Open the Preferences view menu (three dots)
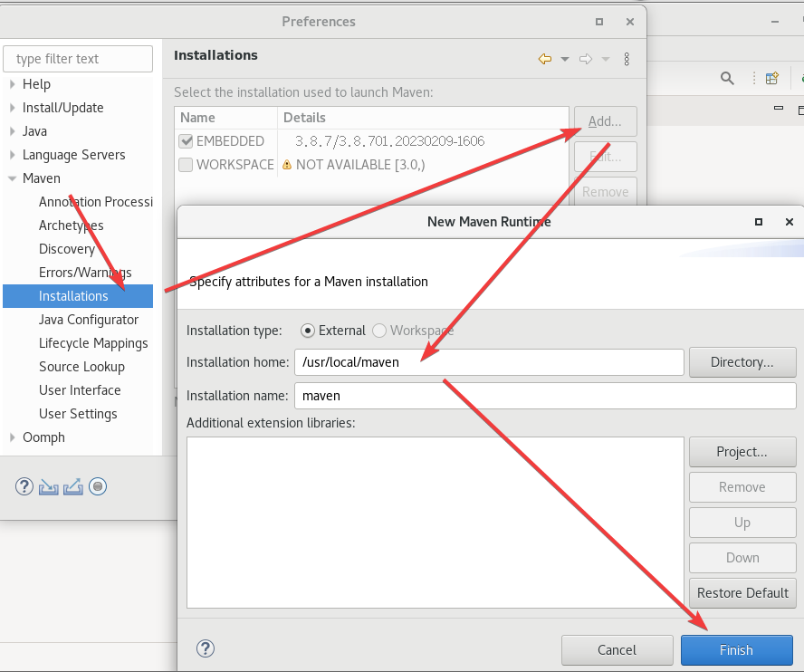 [x=627, y=59]
